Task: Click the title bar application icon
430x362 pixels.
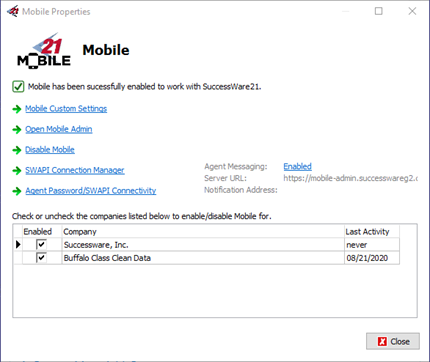Action: [13, 11]
